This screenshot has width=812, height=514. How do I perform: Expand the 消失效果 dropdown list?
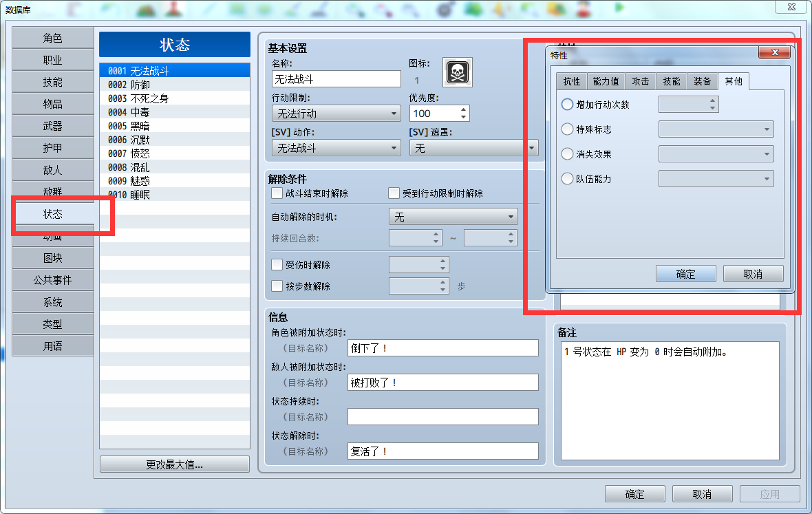coord(716,154)
